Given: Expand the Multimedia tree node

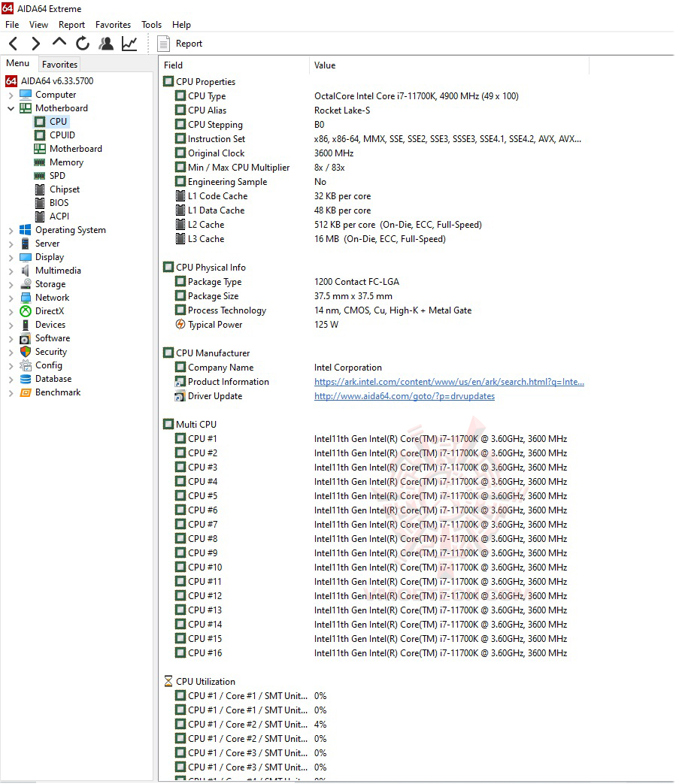Looking at the screenshot, I should click(11, 271).
